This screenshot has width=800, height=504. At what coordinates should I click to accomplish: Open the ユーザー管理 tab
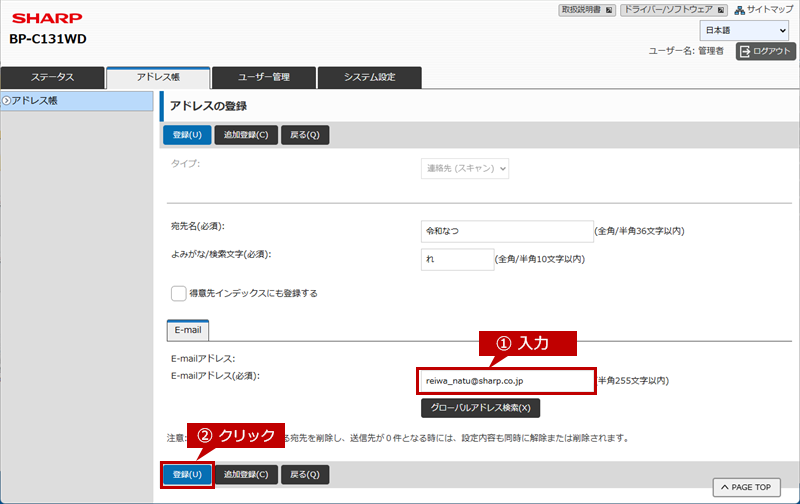click(264, 78)
